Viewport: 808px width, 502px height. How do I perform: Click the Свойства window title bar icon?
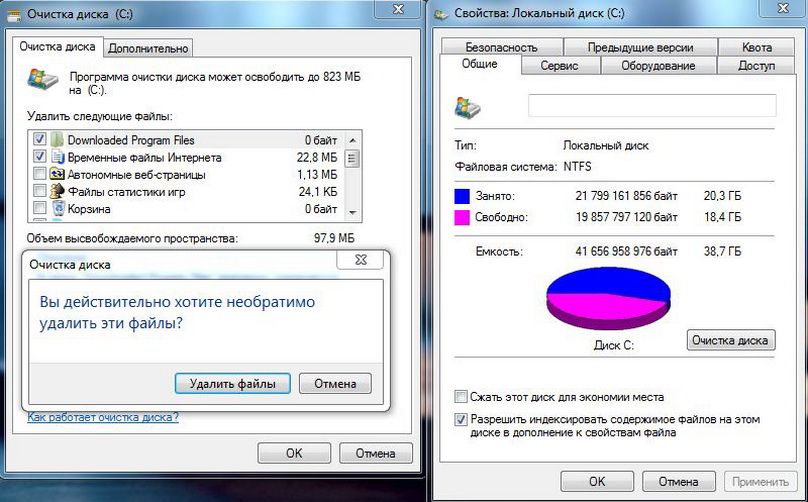point(441,14)
